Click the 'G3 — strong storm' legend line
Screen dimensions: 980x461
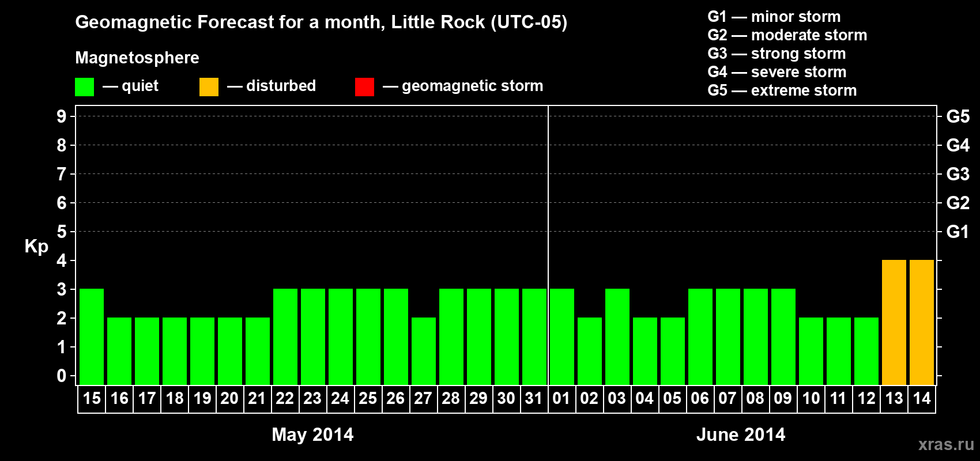pyautogui.click(x=777, y=54)
